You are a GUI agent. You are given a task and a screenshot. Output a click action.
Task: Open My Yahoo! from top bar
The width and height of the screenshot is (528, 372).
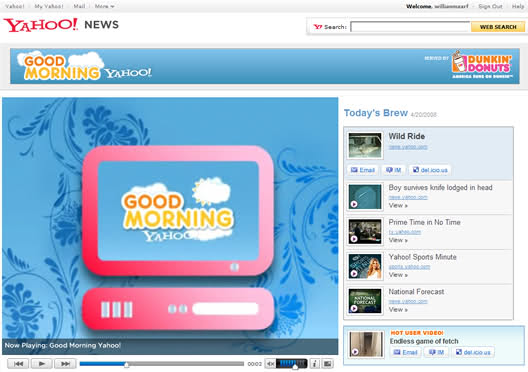pos(49,6)
